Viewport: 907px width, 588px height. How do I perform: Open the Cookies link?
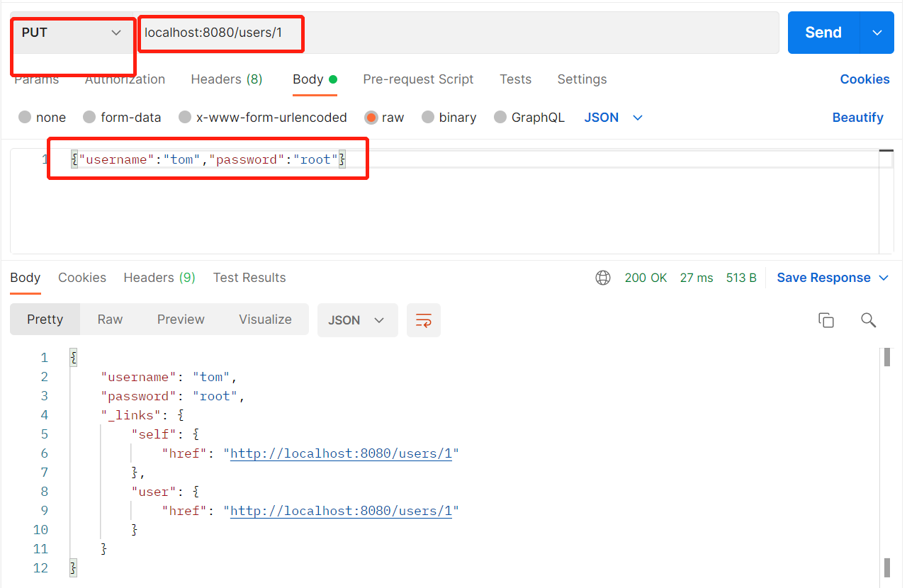tap(864, 79)
